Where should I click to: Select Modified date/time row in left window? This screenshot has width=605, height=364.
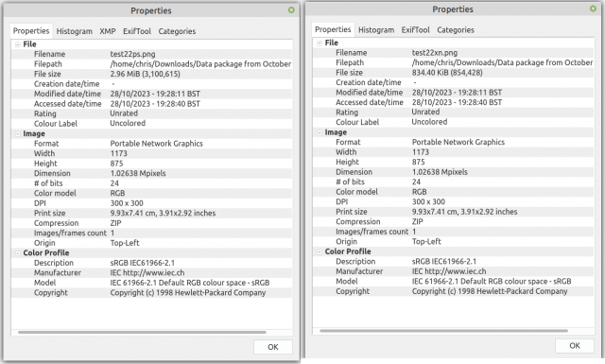click(x=151, y=94)
